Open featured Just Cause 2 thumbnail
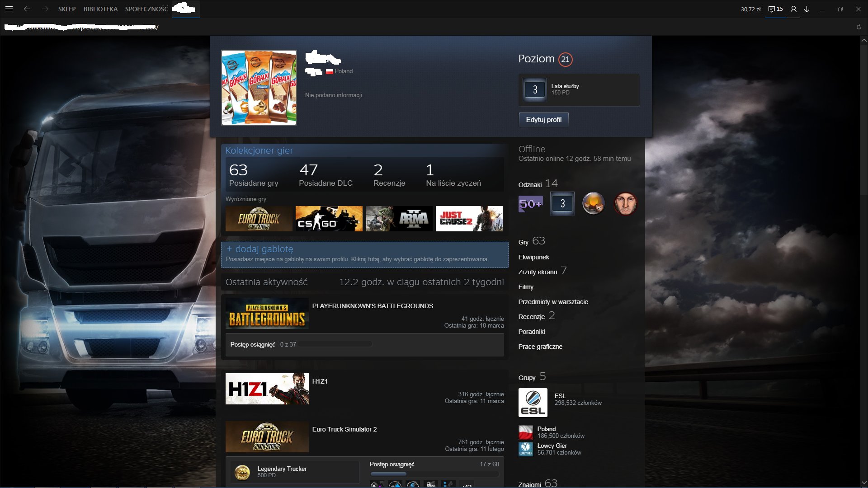The height and width of the screenshot is (488, 868). click(469, 219)
